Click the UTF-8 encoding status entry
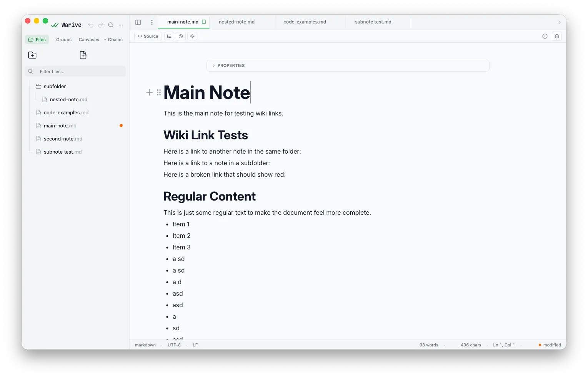 tap(174, 345)
